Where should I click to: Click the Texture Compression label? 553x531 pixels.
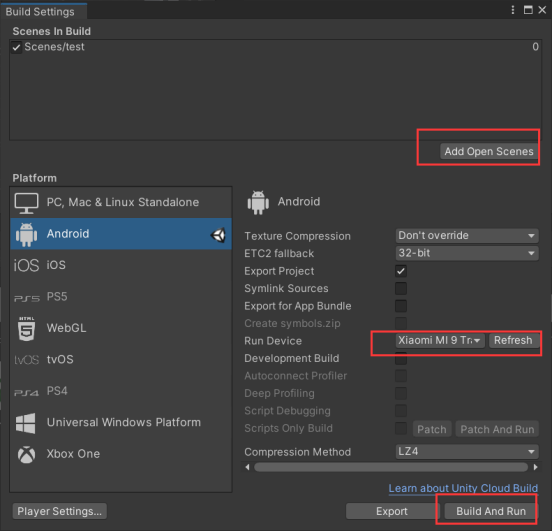pos(298,236)
